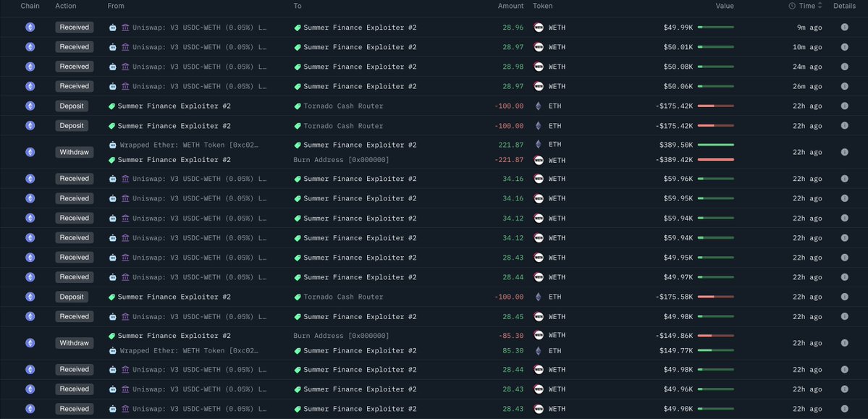Click the WETH token icon beside amount 28.45
This screenshot has width=868, height=419.
click(538, 317)
